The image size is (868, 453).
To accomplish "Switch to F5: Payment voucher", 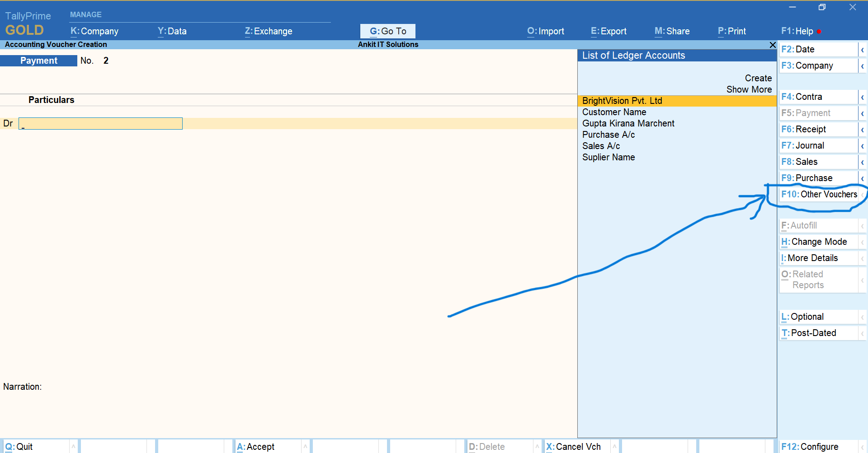I will coord(818,113).
